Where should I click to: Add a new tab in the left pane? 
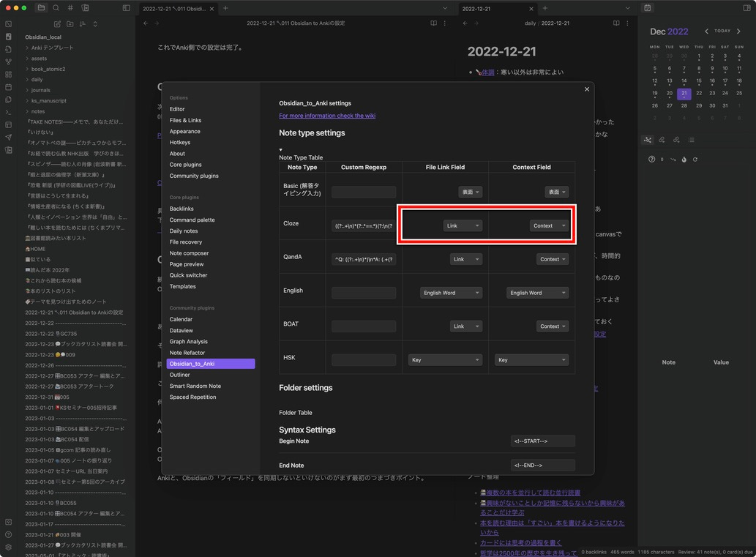point(225,8)
